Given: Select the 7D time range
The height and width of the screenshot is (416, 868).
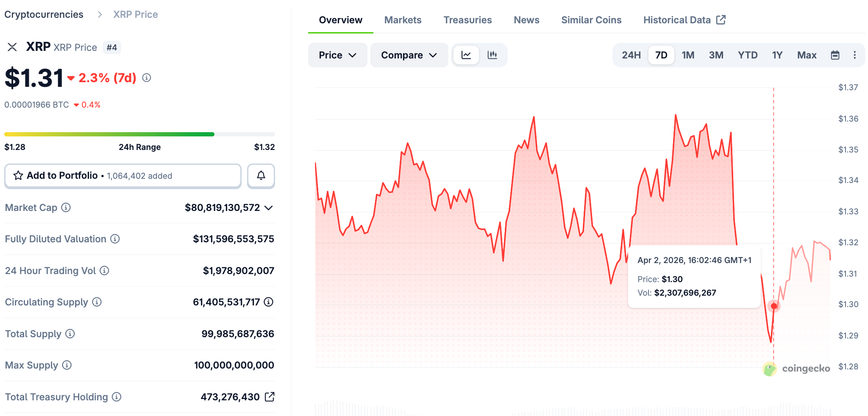Looking at the screenshot, I should pyautogui.click(x=661, y=55).
